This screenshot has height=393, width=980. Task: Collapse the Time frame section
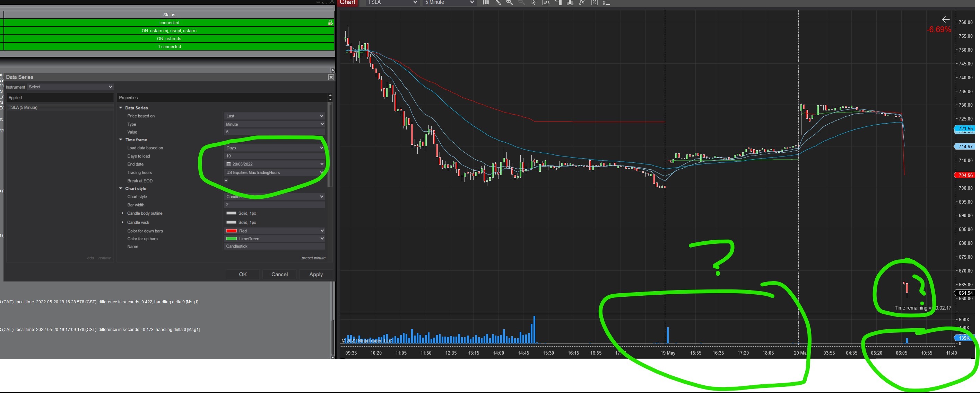click(121, 140)
